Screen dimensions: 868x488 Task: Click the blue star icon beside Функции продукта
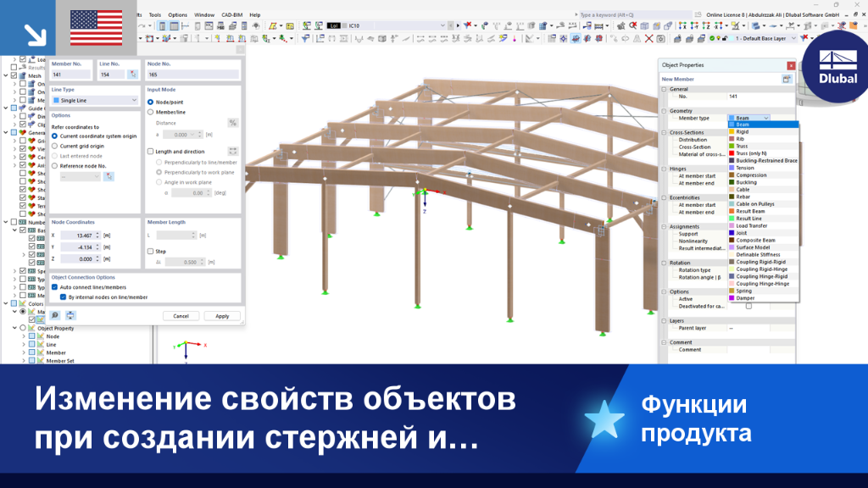click(x=604, y=419)
